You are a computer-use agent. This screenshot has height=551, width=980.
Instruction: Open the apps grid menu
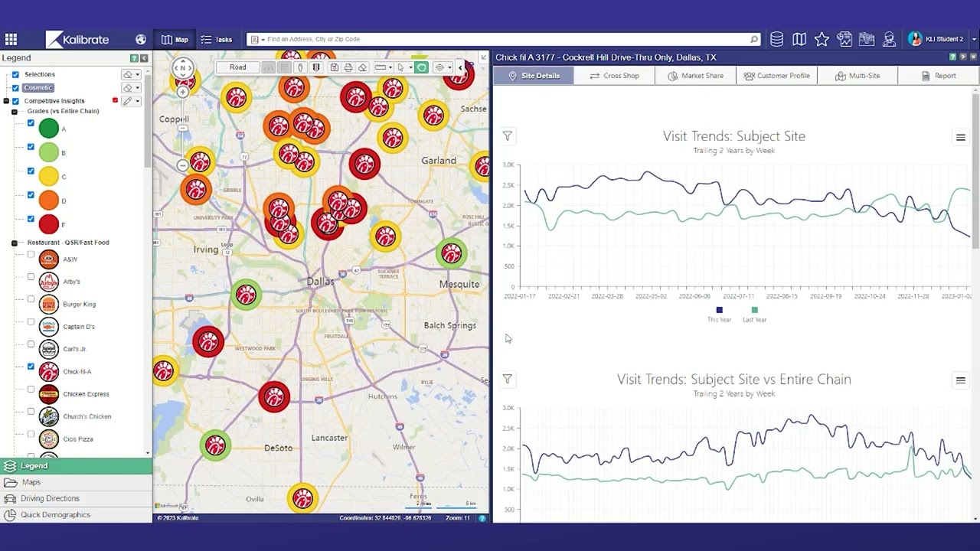click(11, 39)
